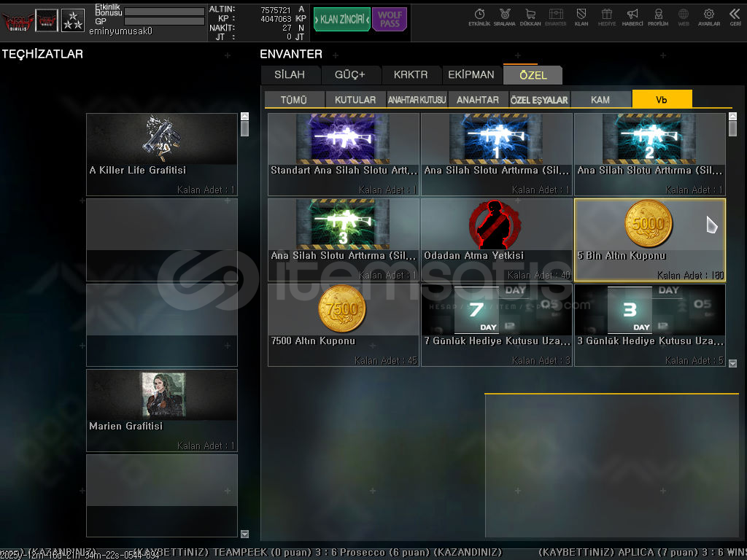Click equipment list scrollbar down arrow

click(x=245, y=534)
